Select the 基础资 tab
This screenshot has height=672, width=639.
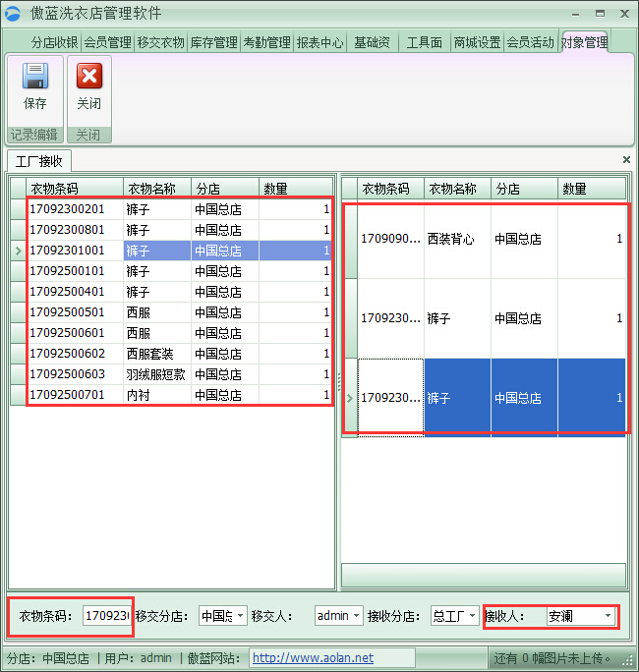[x=373, y=42]
